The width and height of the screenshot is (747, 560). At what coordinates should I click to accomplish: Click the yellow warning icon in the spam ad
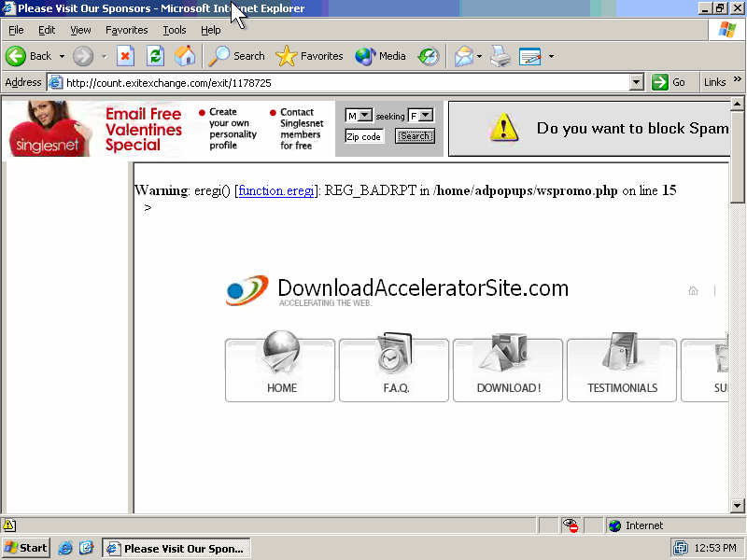pos(503,128)
